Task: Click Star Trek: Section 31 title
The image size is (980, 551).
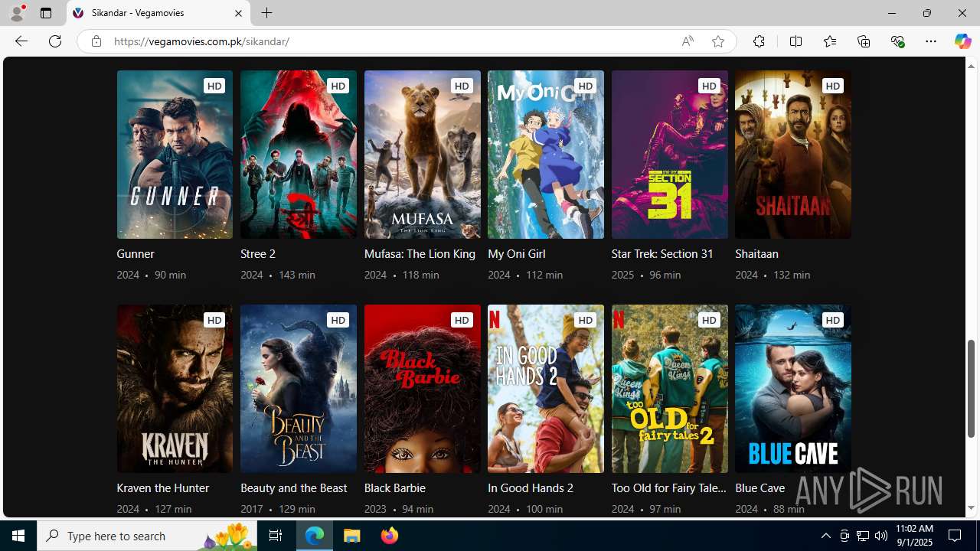Action: pyautogui.click(x=662, y=254)
